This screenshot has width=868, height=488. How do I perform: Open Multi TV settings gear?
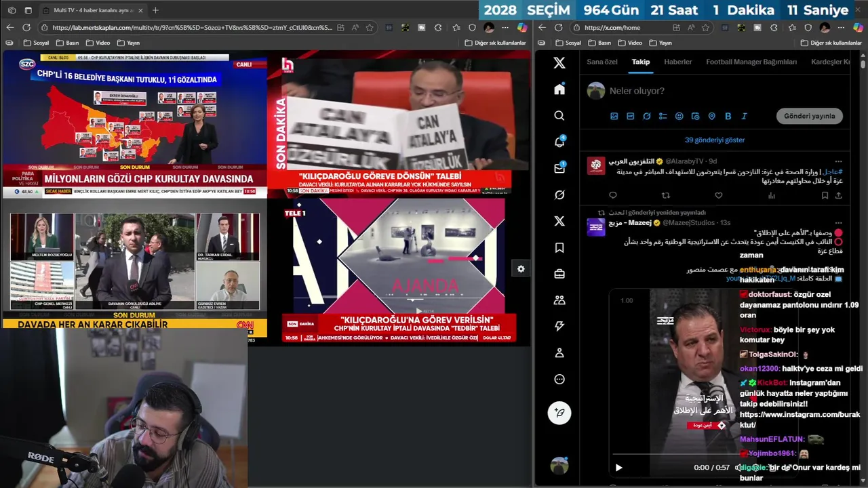(x=521, y=269)
